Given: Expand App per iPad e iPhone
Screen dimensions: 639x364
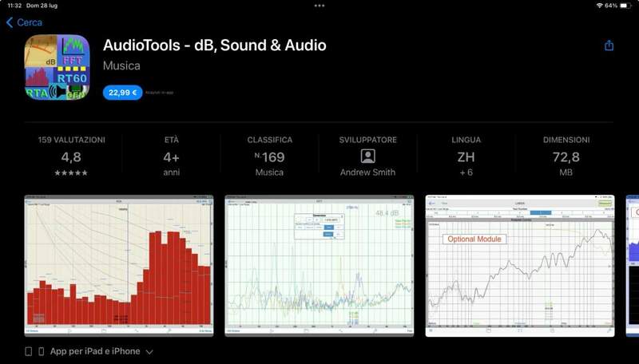Looking at the screenshot, I should tap(95, 351).
